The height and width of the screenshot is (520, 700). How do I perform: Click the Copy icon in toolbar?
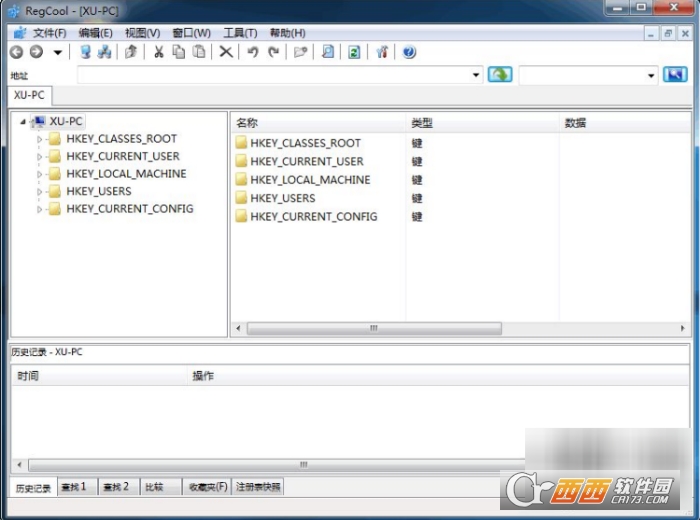178,52
